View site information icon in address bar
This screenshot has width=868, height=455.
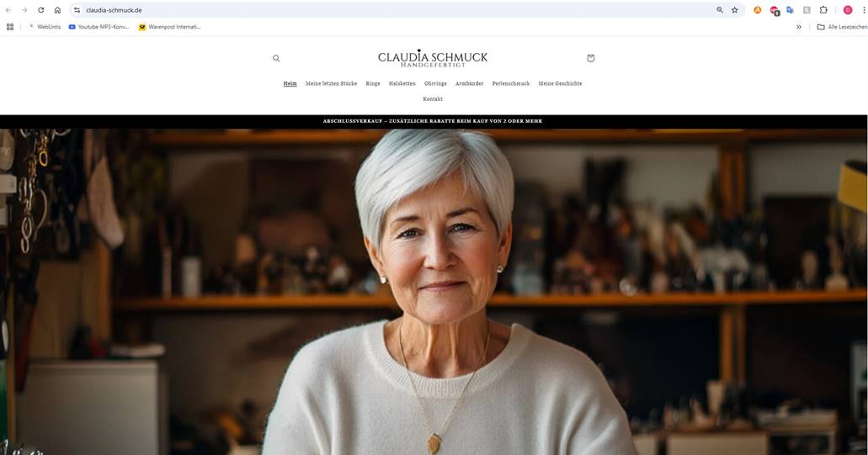pos(77,10)
